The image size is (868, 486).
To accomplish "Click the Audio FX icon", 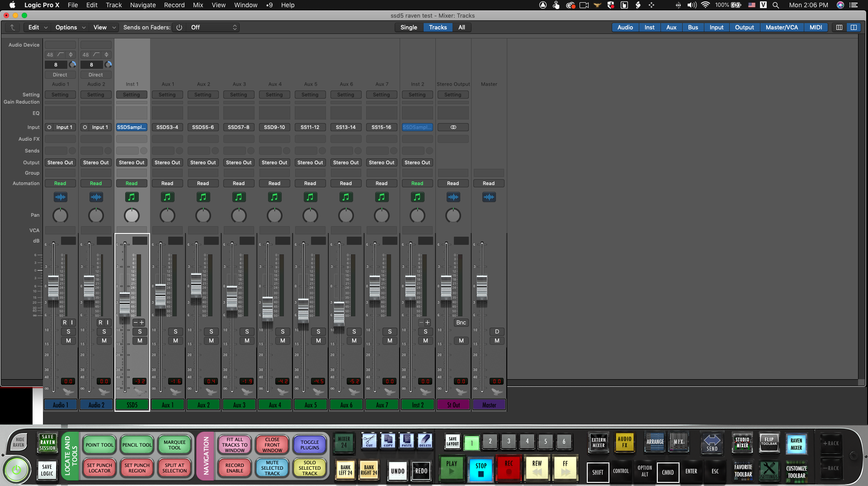I will click(624, 442).
